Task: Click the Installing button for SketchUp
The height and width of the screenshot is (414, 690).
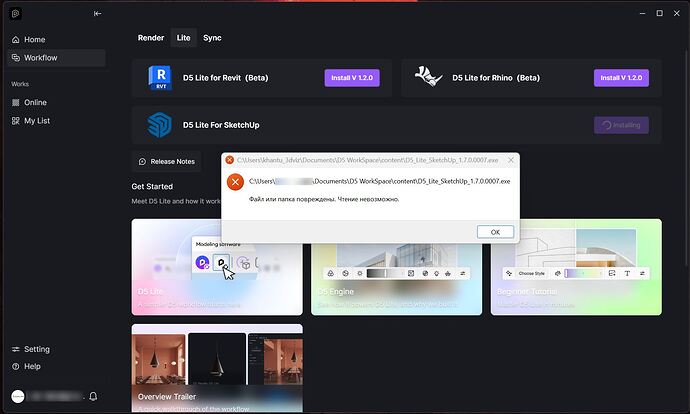Action: 621,125
